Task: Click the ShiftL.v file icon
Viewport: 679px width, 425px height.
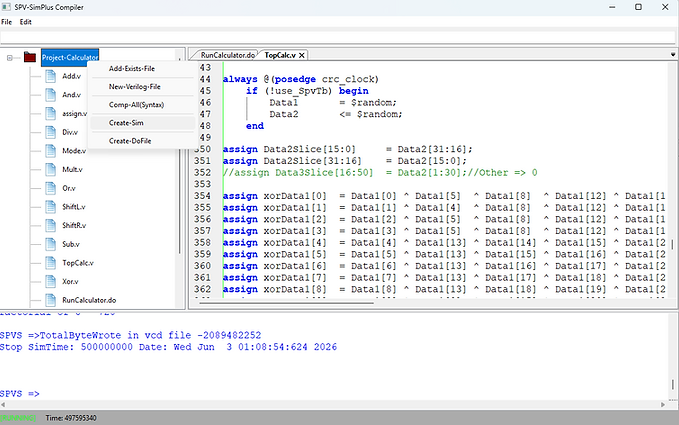Action: (x=51, y=207)
